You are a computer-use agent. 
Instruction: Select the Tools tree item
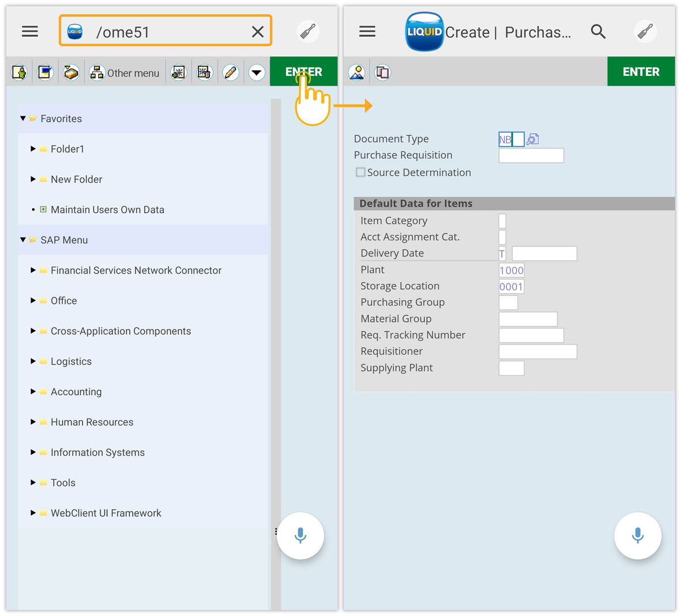point(63,483)
